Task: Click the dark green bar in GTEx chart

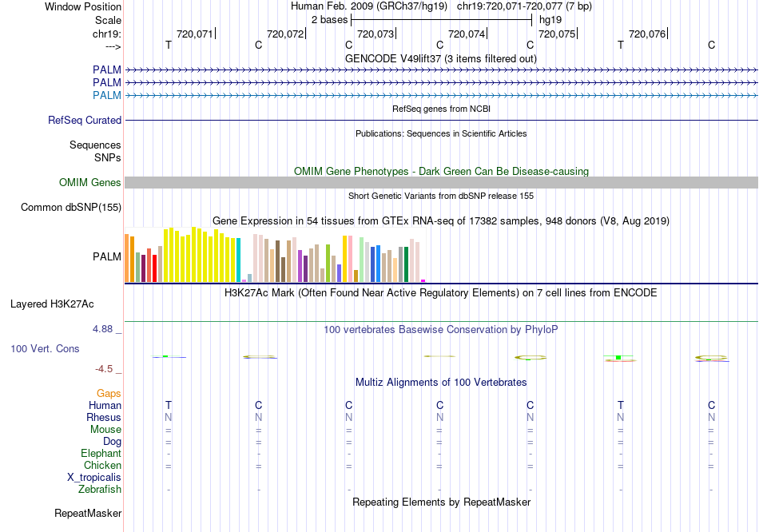Action: pyautogui.click(x=406, y=264)
